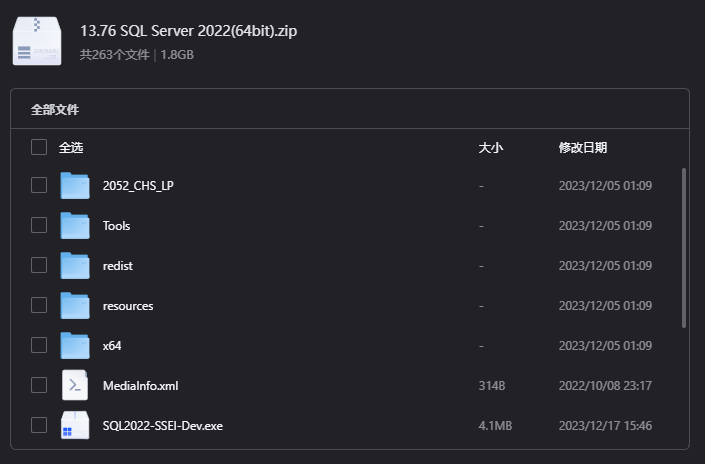Click the 314B size value
Screen dimensions: 705x464
coord(492,386)
